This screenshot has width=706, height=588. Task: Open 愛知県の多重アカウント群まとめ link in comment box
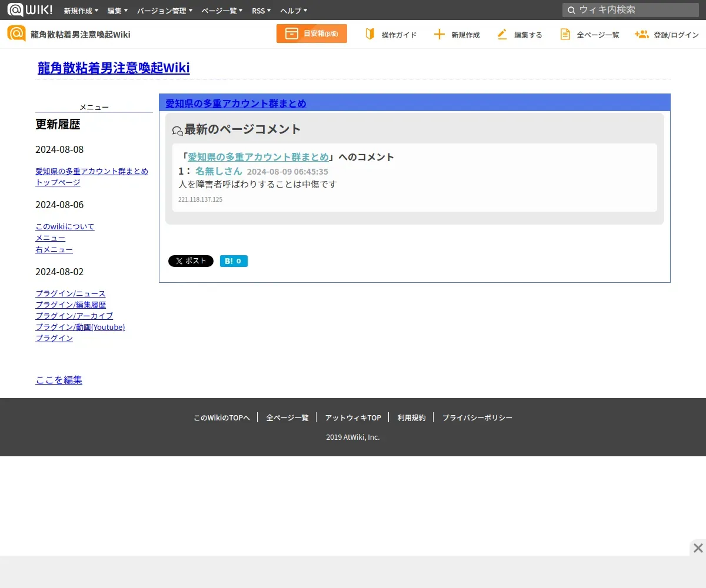click(x=258, y=157)
